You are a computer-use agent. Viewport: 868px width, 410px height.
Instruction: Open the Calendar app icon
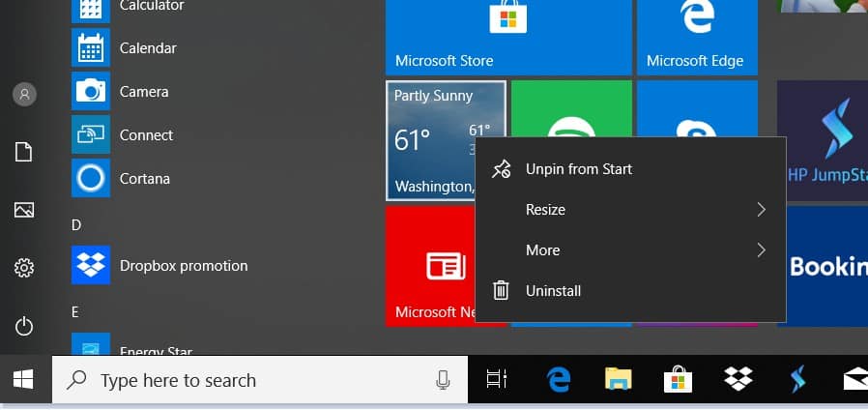tap(91, 47)
